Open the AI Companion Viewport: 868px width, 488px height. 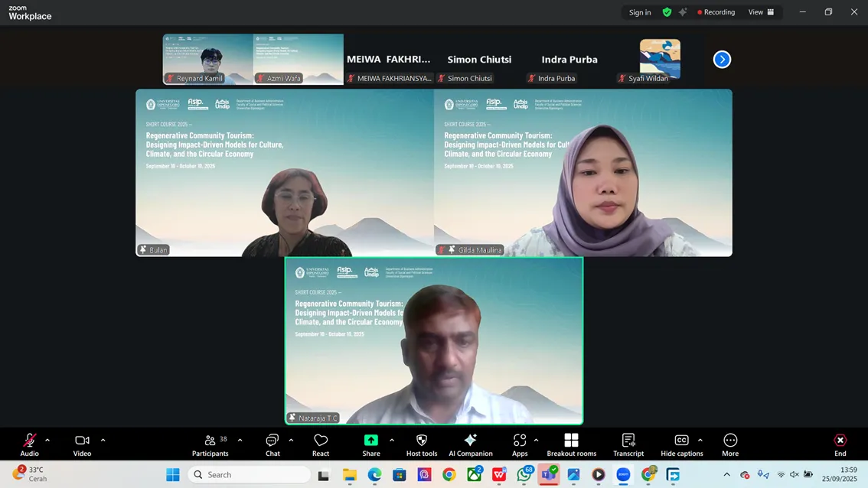click(471, 444)
